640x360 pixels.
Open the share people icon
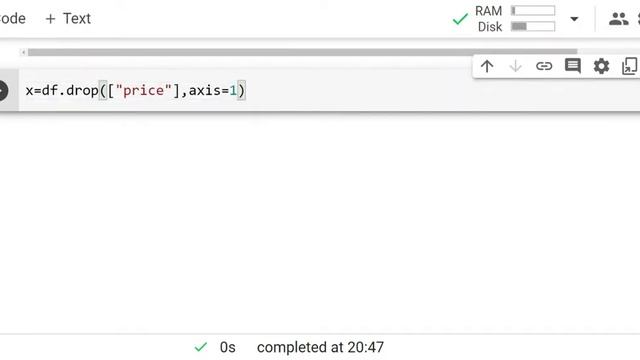(x=618, y=19)
